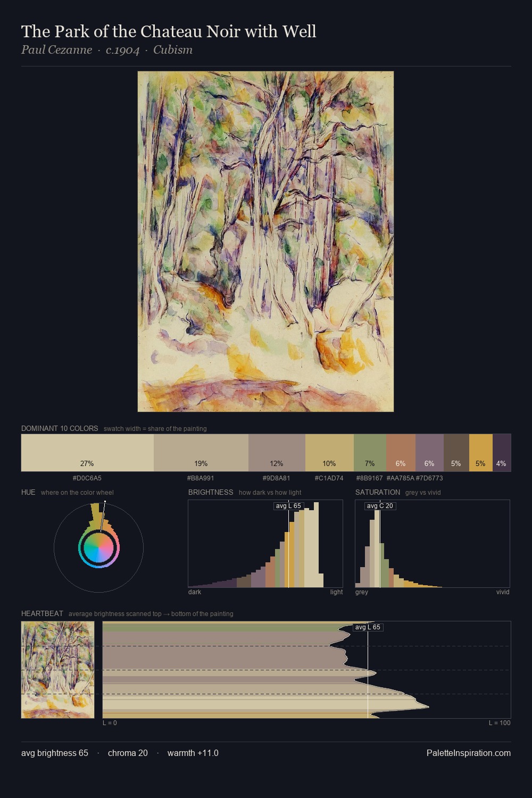Click the "chroma 20" footer stat
Screen dimensions: 532x798
pyautogui.click(x=128, y=753)
